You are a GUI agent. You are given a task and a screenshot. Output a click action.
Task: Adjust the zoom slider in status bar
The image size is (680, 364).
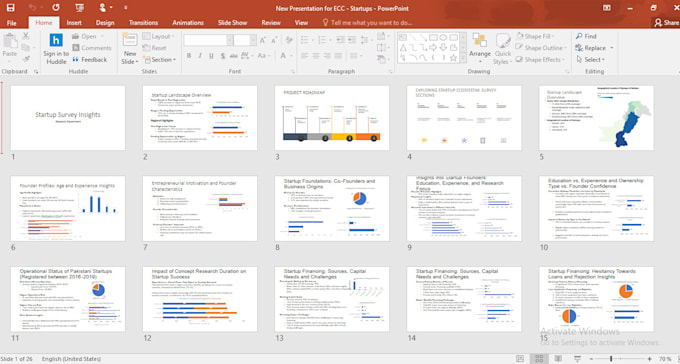click(x=611, y=359)
